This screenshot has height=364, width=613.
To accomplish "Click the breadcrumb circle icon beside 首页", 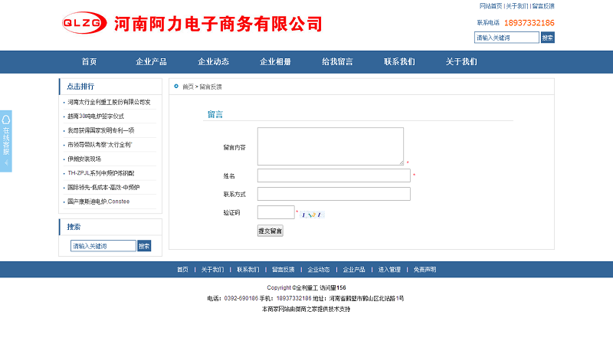I will tap(176, 87).
